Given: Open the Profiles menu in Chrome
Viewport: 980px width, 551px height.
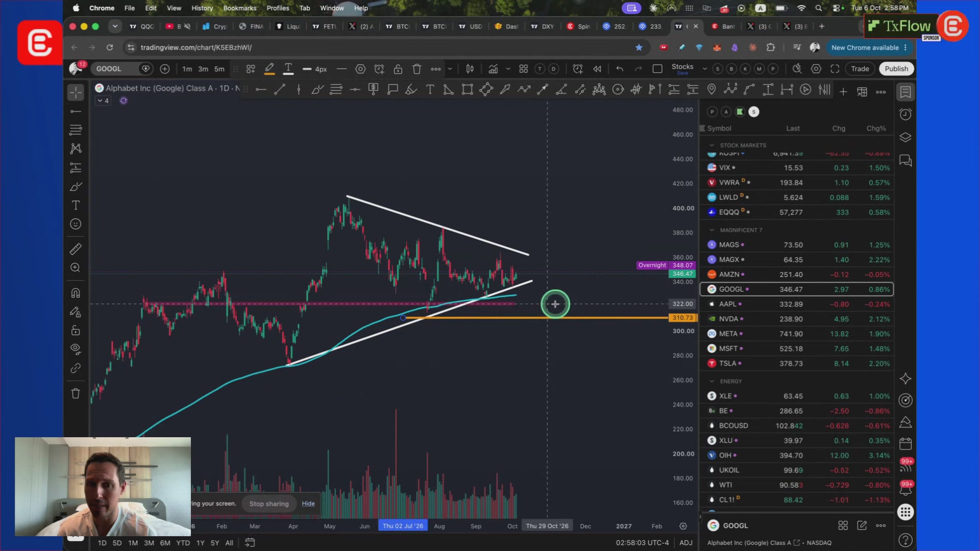Looking at the screenshot, I should pos(278,8).
